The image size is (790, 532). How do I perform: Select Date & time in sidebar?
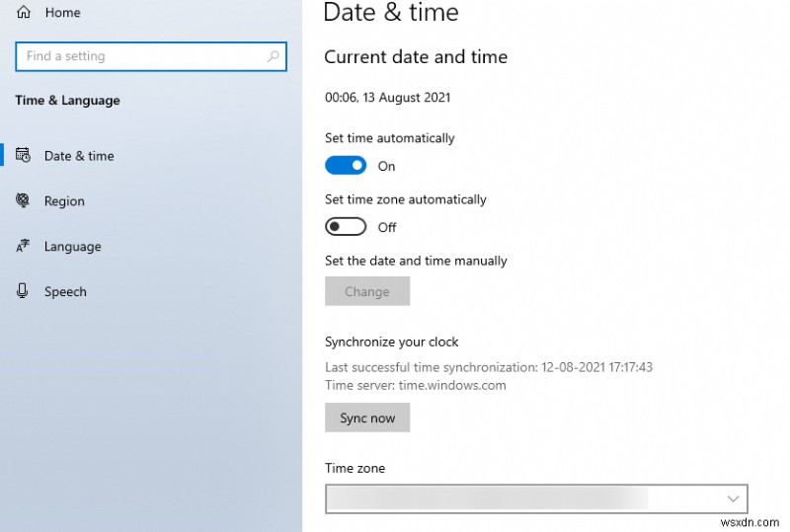click(79, 156)
